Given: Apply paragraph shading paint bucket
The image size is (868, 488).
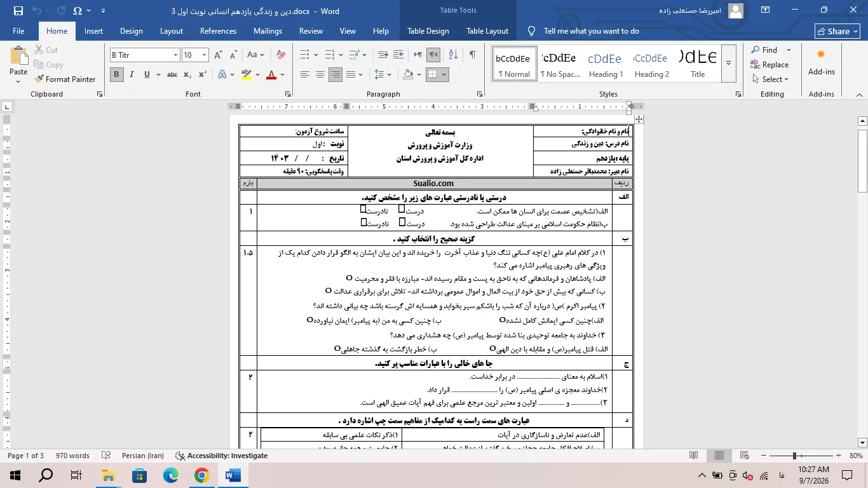Looking at the screenshot, I should [x=409, y=74].
